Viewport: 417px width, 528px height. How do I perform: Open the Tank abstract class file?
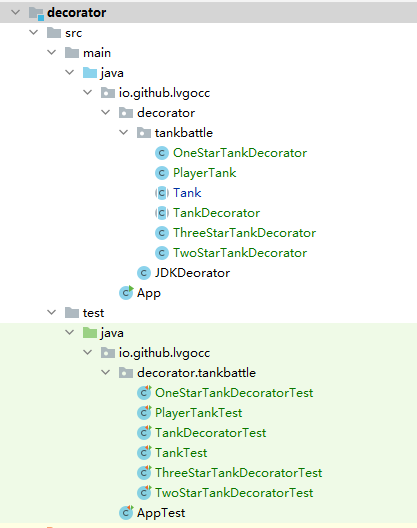(x=187, y=193)
